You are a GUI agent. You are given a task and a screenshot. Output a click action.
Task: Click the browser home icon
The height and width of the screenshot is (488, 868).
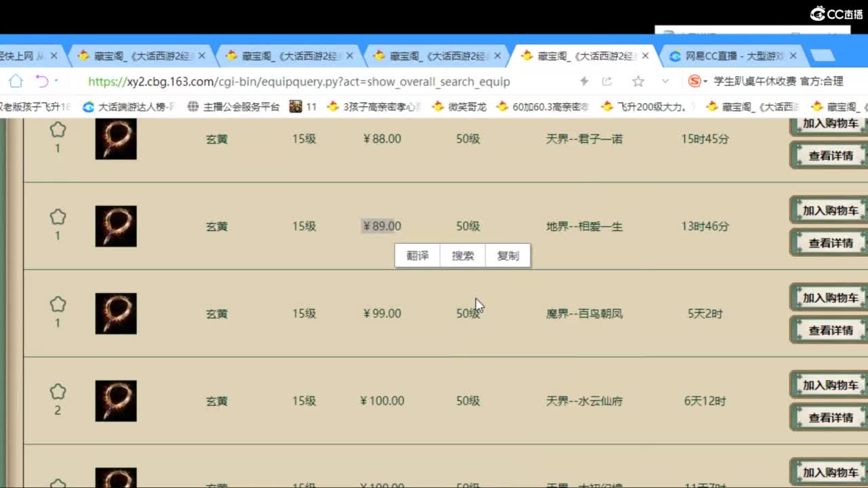pyautogui.click(x=16, y=81)
